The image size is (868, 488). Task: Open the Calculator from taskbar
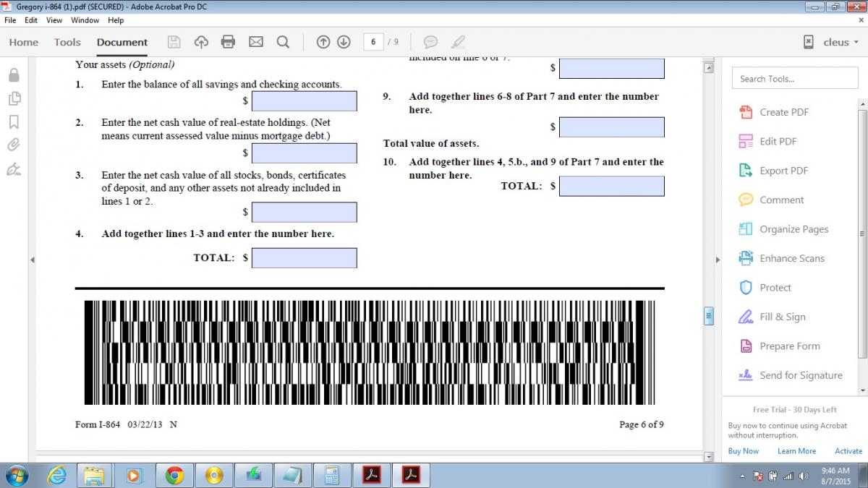pyautogui.click(x=331, y=476)
